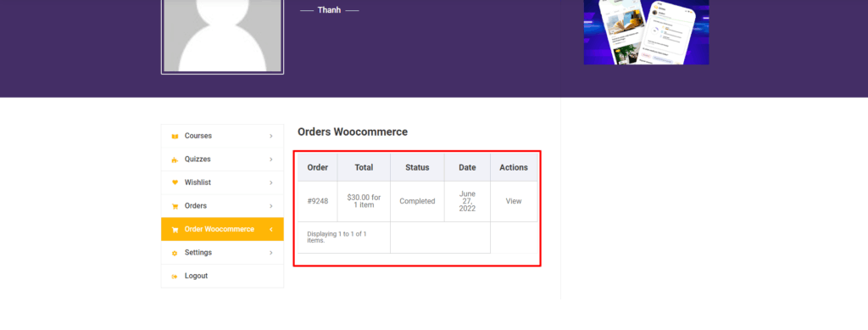Expand the Quizzes chevron arrow

coord(271,159)
